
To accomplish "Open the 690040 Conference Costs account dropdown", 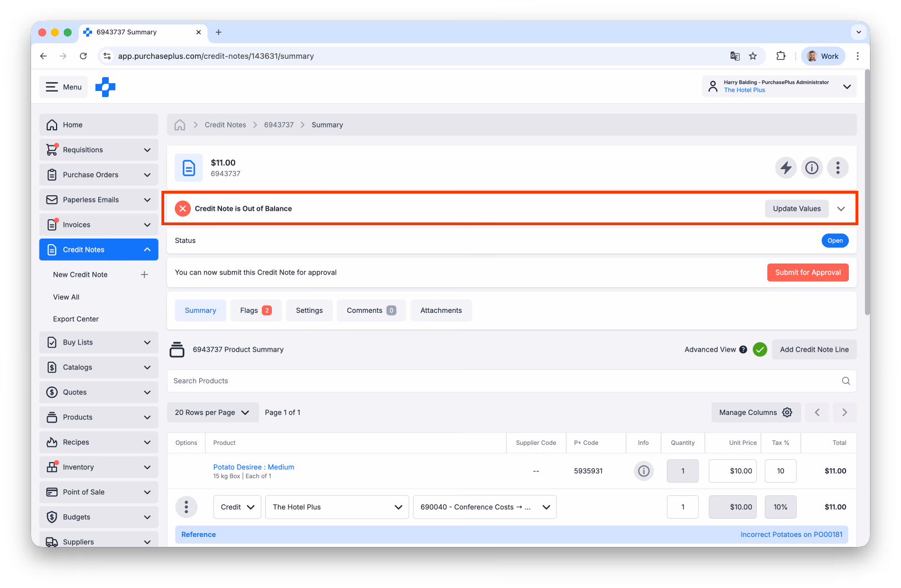I will (485, 507).
